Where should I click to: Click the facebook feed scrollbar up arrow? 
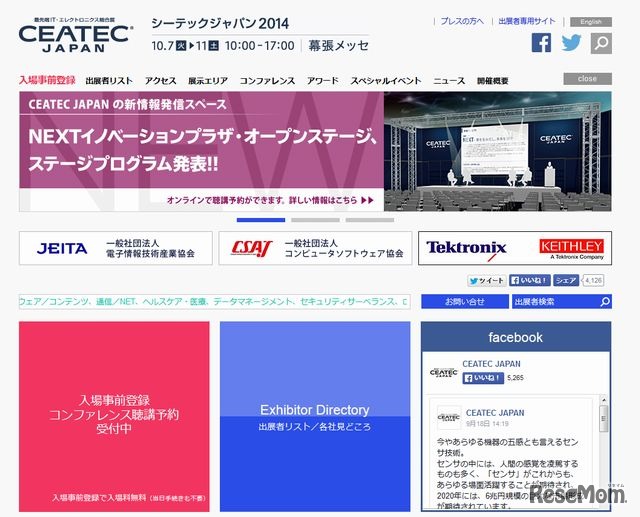tap(604, 400)
